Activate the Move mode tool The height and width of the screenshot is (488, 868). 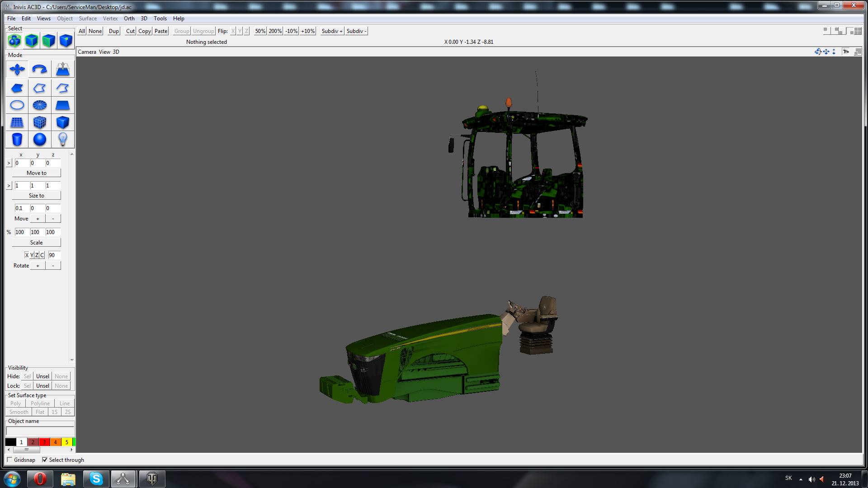tap(17, 70)
